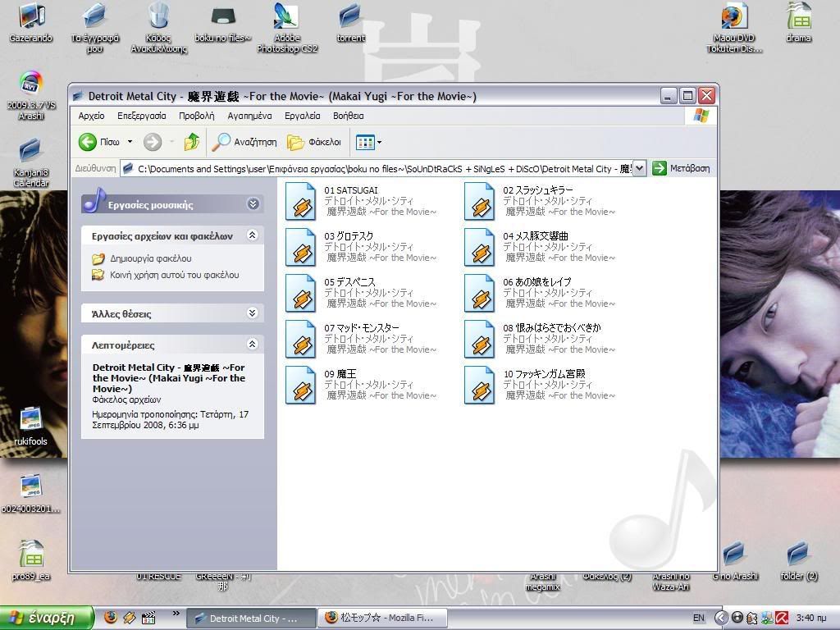This screenshot has width=840, height=630.
Task: Go up one folder level
Action: coord(191,142)
